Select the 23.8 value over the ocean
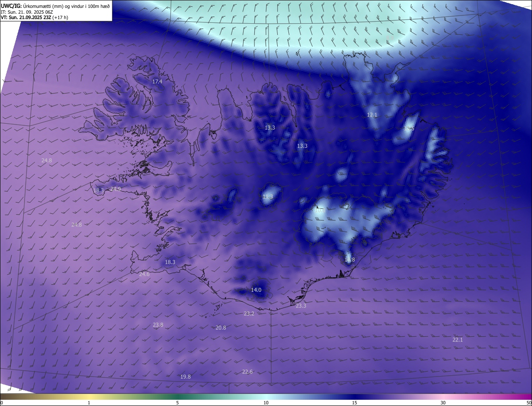The image size is (532, 406). pyautogui.click(x=158, y=325)
